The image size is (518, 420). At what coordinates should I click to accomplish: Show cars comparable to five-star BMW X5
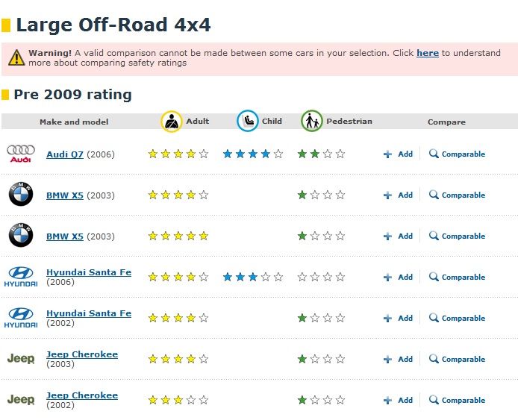coord(458,236)
